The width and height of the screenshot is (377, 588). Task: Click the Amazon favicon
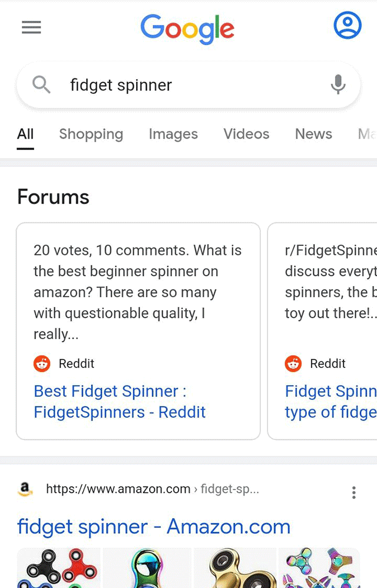[x=25, y=488]
